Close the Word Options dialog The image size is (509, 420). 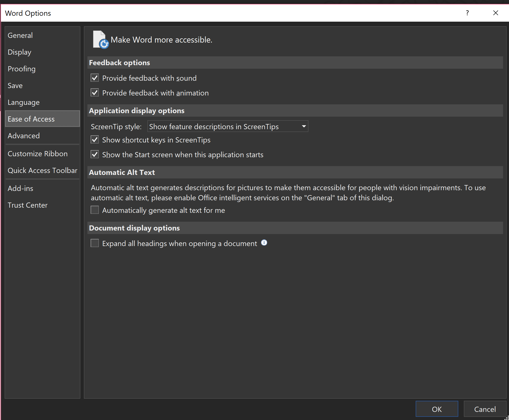tap(495, 13)
